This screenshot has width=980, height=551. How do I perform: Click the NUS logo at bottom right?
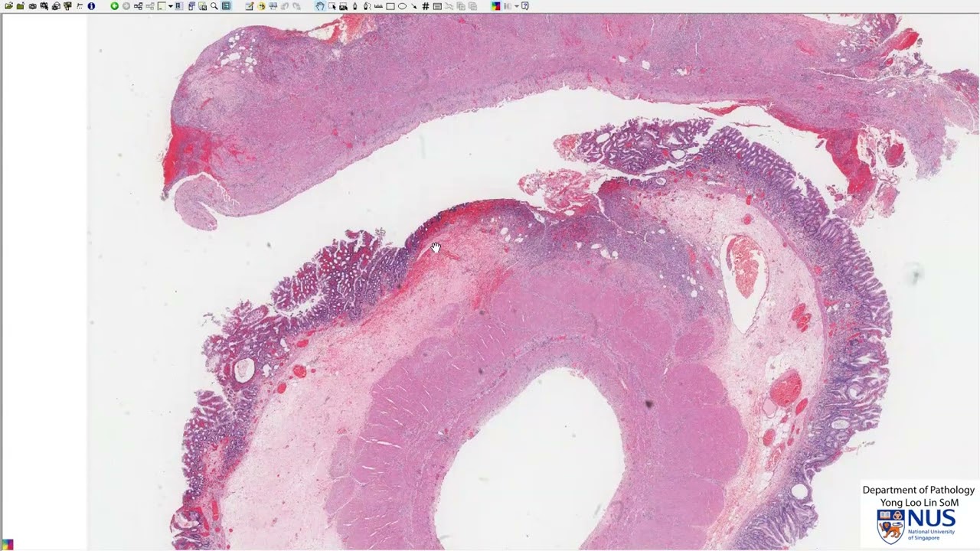pos(917,527)
